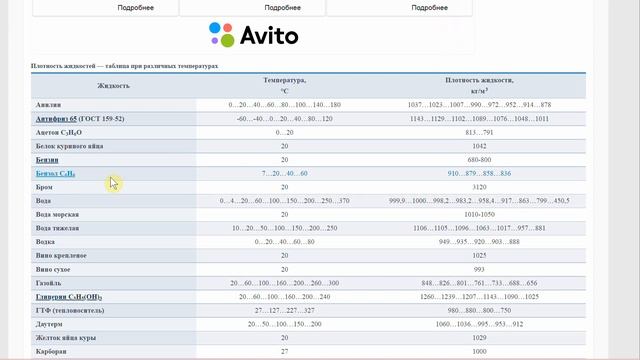
Task: Select the Водка row name
Action: click(45, 242)
